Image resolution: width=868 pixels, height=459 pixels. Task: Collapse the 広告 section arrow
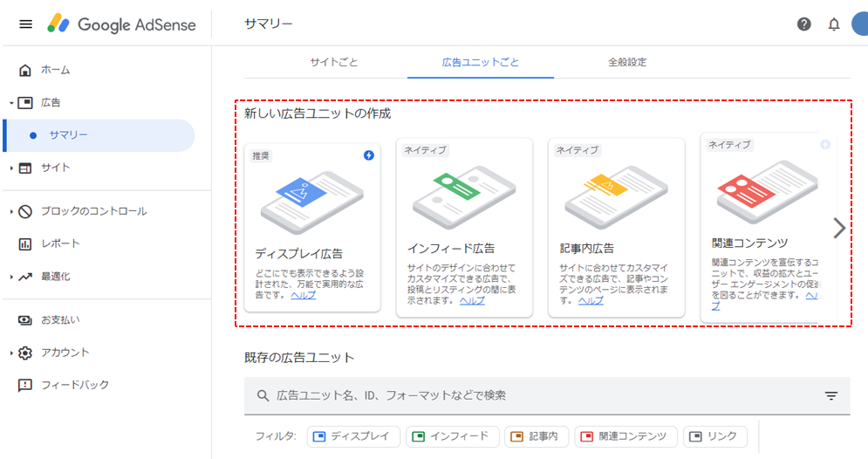point(11,103)
